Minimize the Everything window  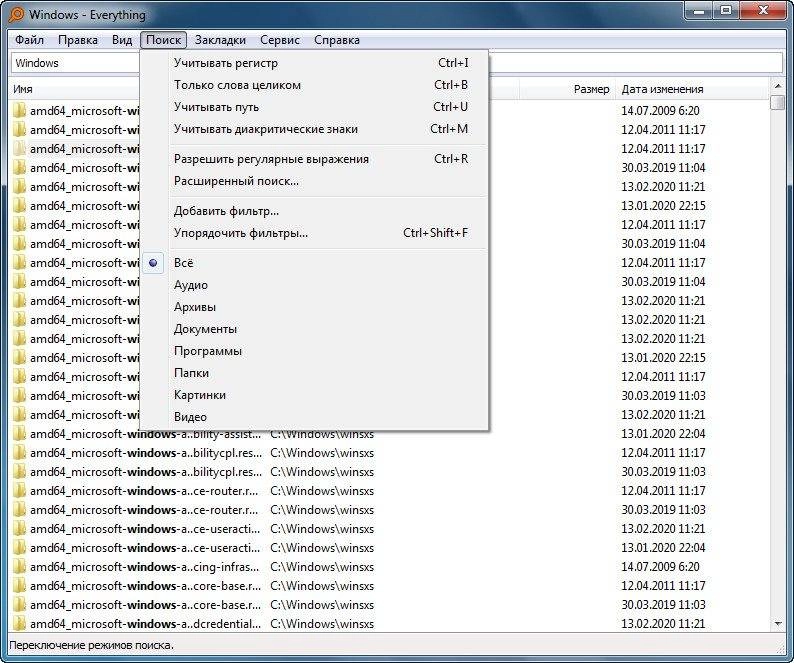click(x=699, y=11)
